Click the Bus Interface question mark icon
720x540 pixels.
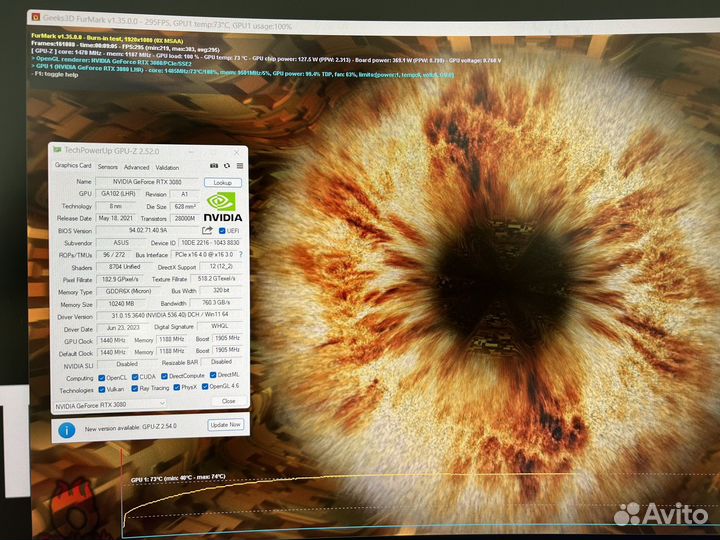coord(241,254)
